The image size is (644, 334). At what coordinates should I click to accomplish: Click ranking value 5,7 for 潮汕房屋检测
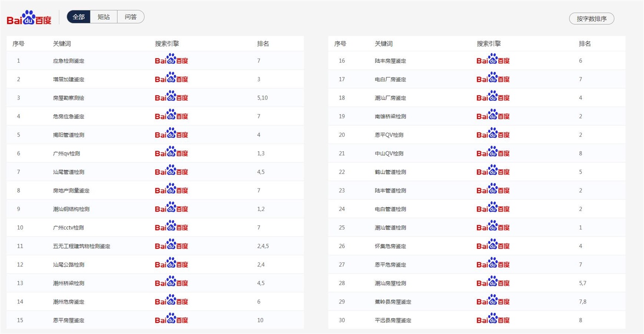[x=582, y=283]
